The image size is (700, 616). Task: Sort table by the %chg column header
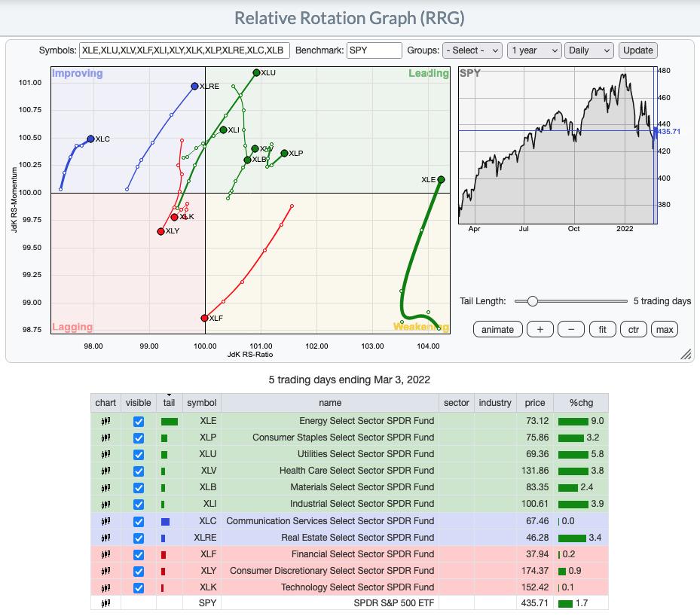click(581, 403)
